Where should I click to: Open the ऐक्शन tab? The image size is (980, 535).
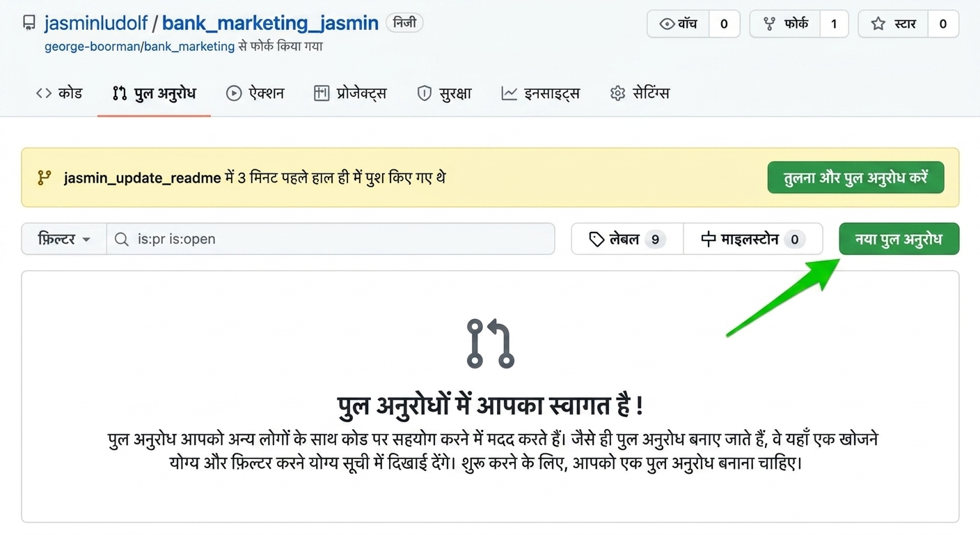255,93
